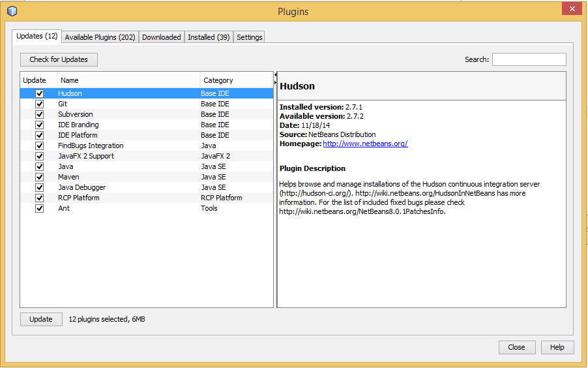Go to the Settings tab
The width and height of the screenshot is (588, 368).
coord(249,37)
